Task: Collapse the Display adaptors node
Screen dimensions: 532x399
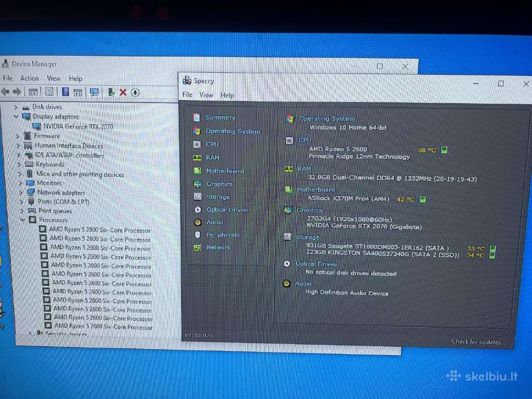Action: click(16, 117)
